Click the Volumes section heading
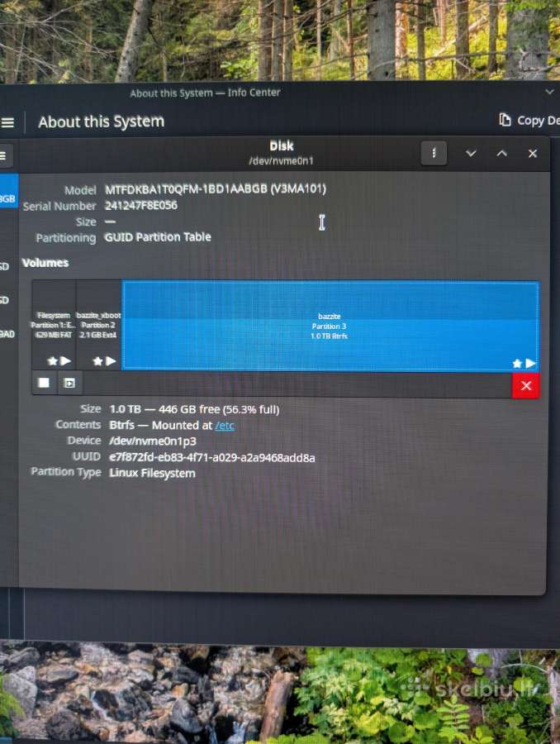This screenshot has width=560, height=744. pos(45,263)
